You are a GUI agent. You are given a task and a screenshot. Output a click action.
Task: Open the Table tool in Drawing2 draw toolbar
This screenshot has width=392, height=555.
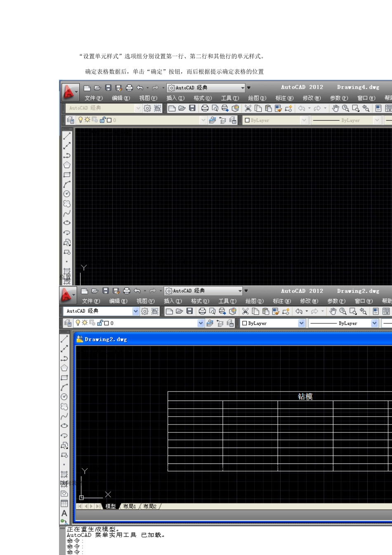(64, 503)
